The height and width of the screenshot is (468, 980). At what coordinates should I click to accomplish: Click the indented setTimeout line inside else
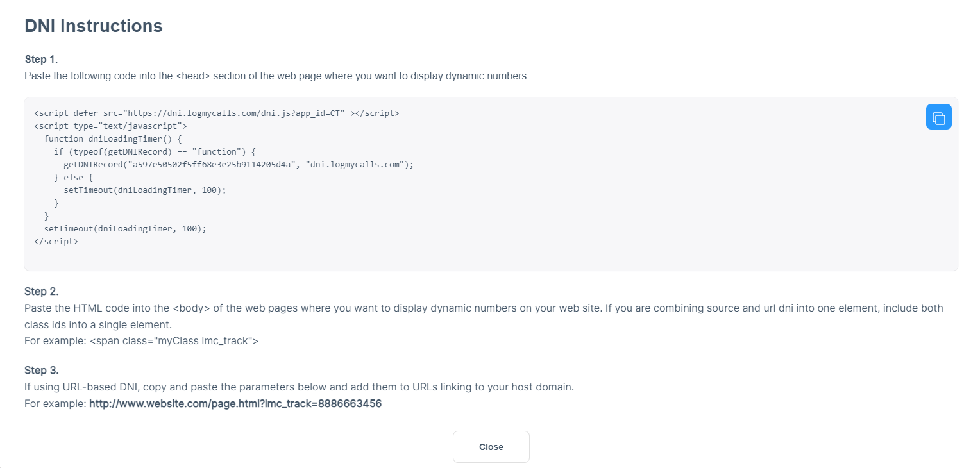pyautogui.click(x=145, y=190)
